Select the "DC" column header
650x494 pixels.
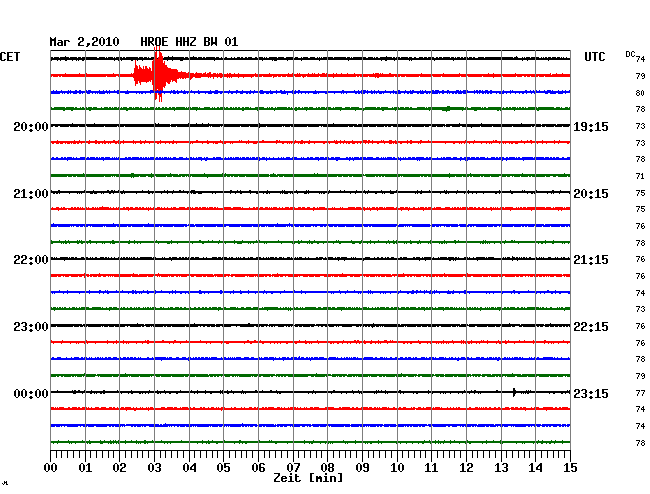point(630,54)
